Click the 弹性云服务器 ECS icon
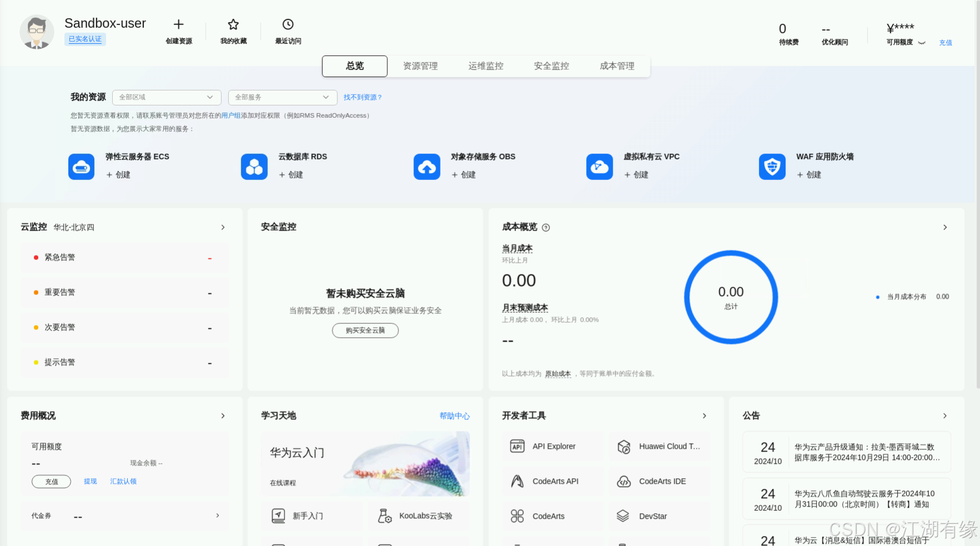 pyautogui.click(x=82, y=167)
